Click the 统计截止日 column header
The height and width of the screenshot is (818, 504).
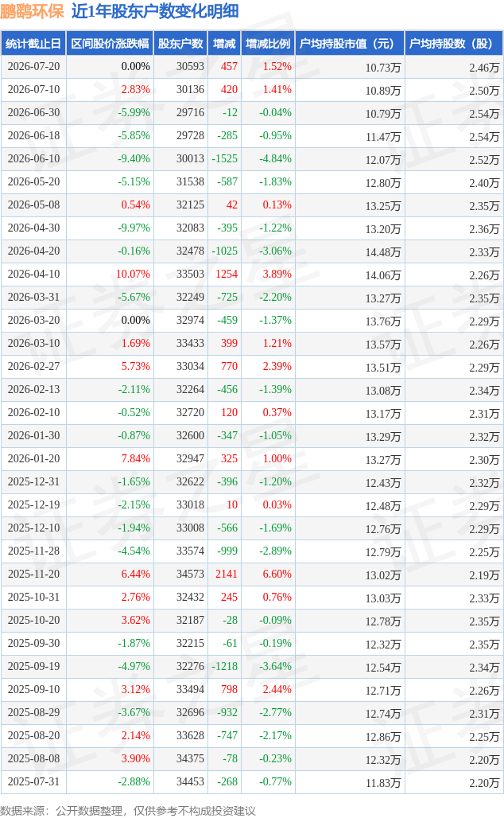[x=33, y=44]
